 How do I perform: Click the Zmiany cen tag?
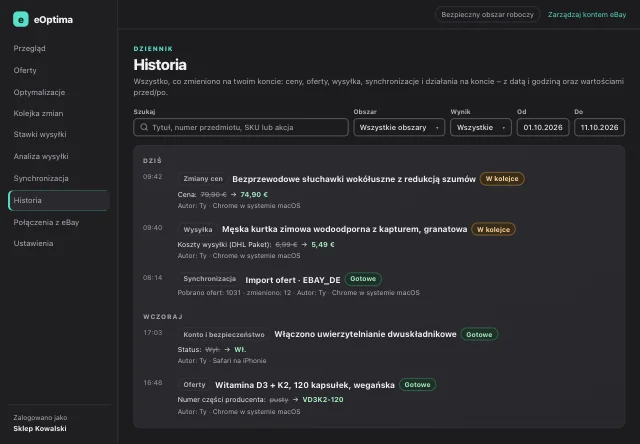(x=203, y=179)
